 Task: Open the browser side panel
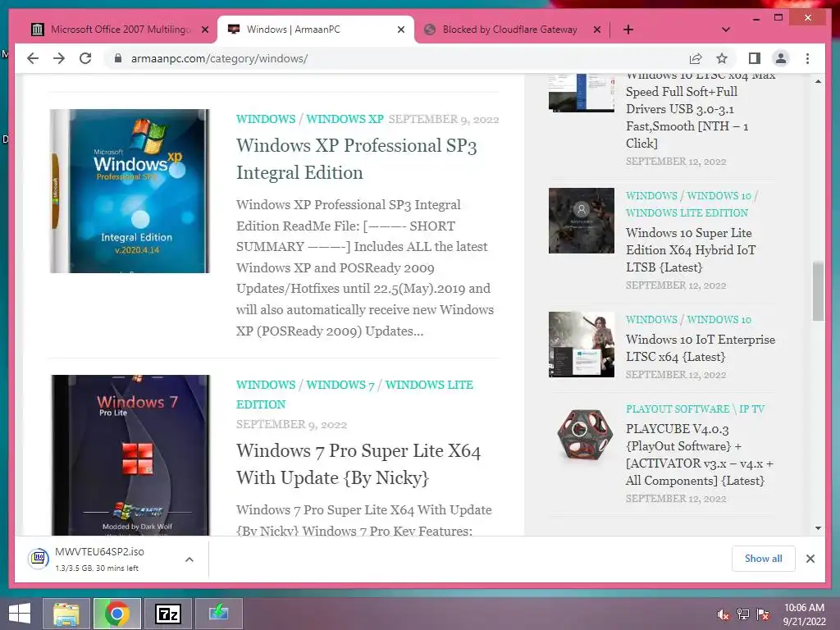tap(755, 58)
